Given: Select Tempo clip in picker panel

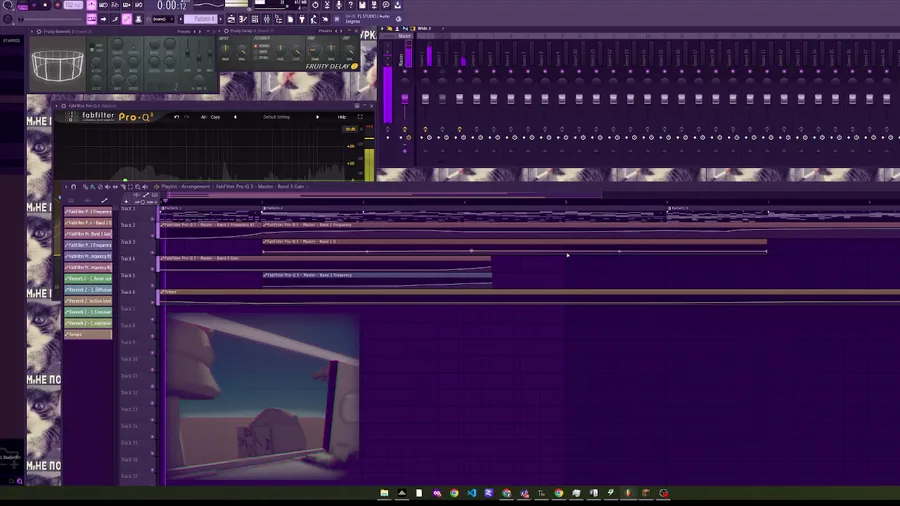Looking at the screenshot, I should tap(88, 334).
